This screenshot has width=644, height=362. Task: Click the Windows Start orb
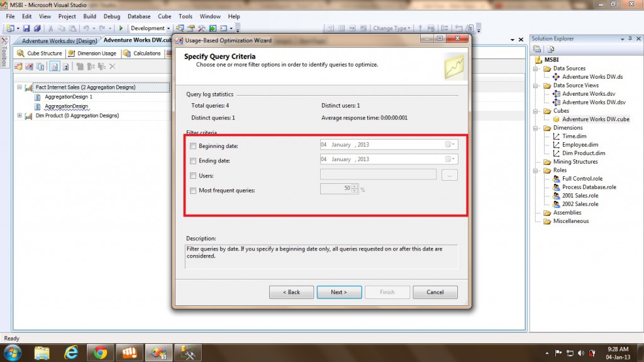13,352
